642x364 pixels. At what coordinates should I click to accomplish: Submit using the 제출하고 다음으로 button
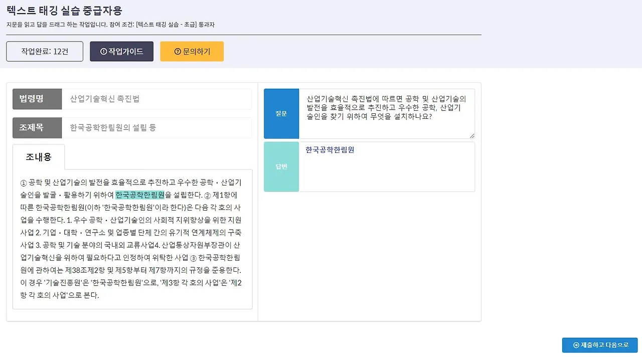tap(600, 345)
